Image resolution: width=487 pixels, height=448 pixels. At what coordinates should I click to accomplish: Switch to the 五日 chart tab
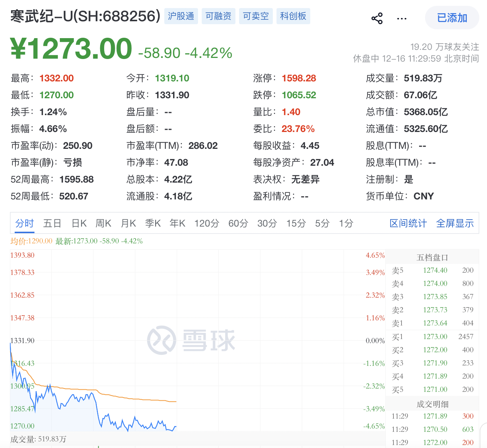pos(52,223)
